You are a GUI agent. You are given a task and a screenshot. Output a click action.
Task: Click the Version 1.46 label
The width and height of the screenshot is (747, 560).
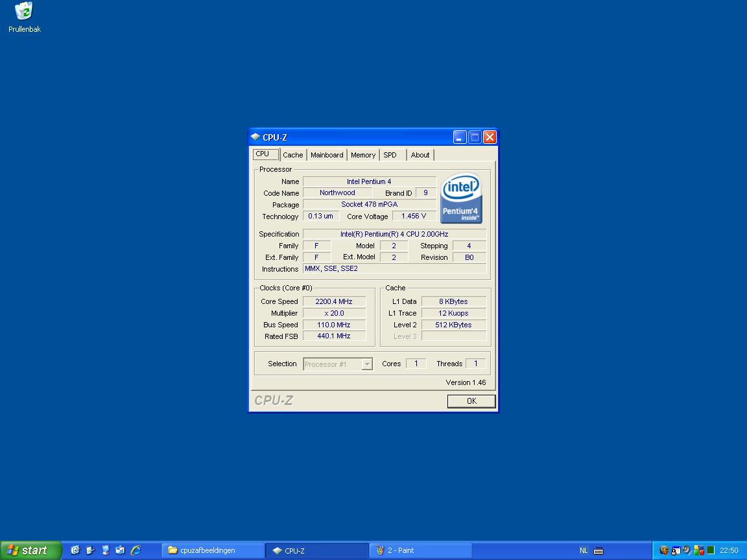pos(466,382)
